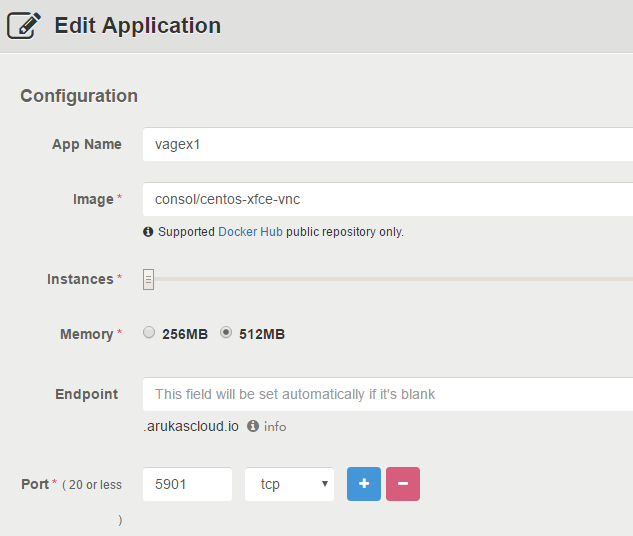Click info icon next to .arukascloud.io
Image resolution: width=633 pixels, height=536 pixels.
pyautogui.click(x=253, y=426)
